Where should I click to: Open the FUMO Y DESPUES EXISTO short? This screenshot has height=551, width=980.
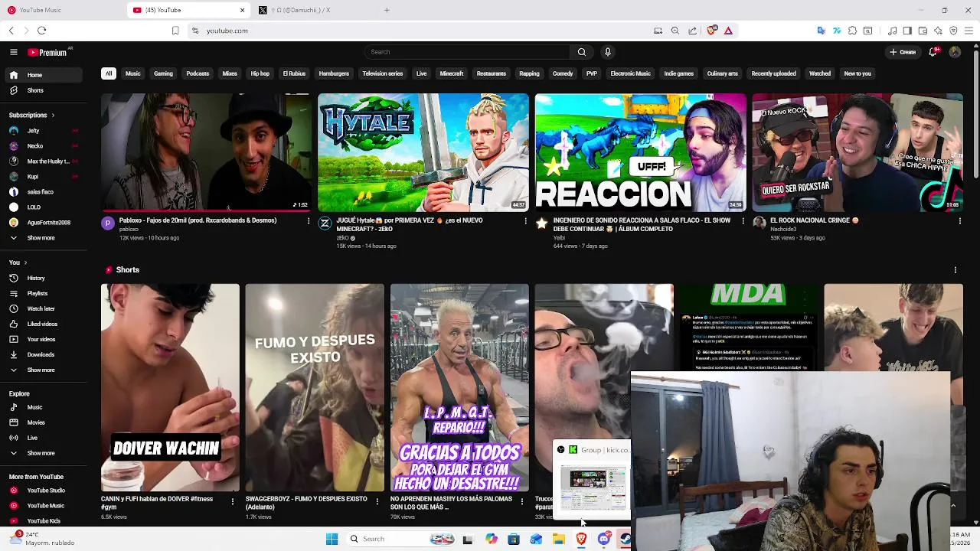pos(315,387)
